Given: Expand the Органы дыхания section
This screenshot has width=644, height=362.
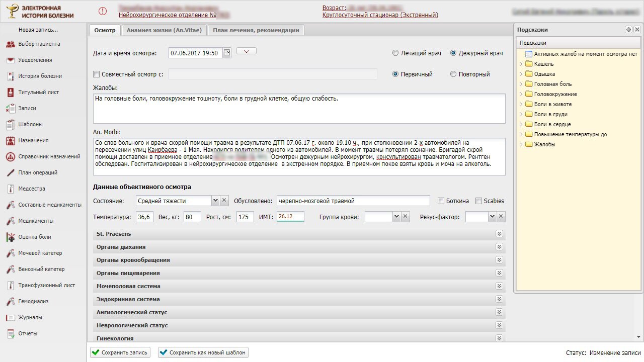Looking at the screenshot, I should (x=499, y=247).
